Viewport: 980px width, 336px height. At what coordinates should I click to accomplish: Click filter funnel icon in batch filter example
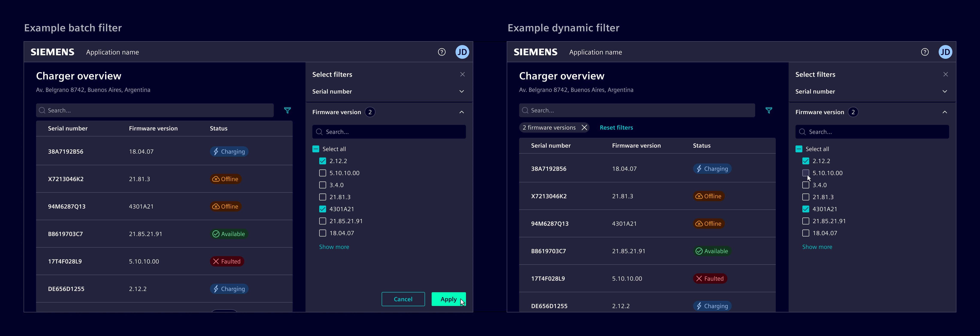tap(287, 110)
